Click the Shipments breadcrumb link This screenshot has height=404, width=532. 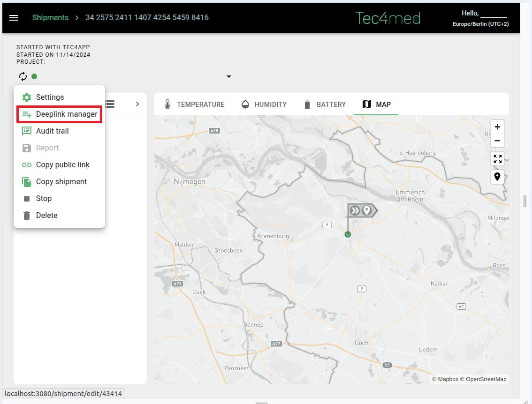click(x=50, y=17)
